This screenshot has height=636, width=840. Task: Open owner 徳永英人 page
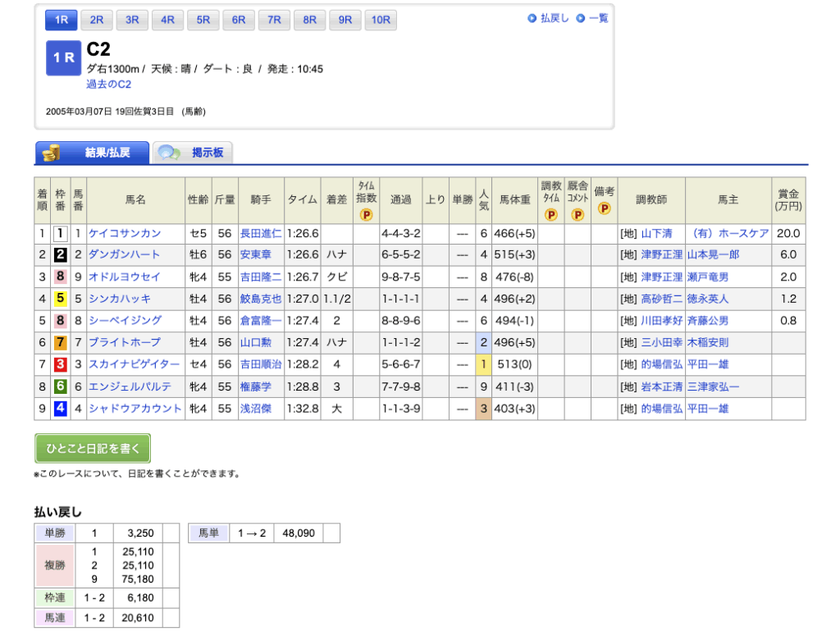[x=708, y=299]
